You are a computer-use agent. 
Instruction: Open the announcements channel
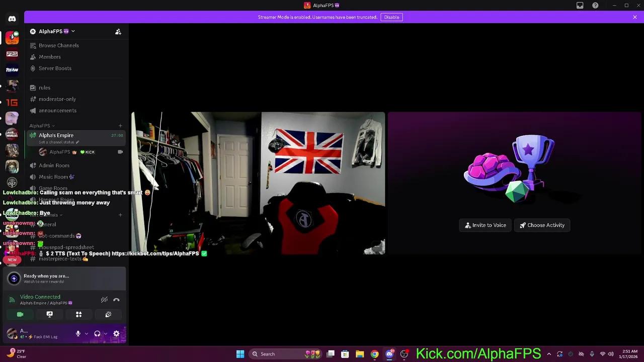pos(57,110)
